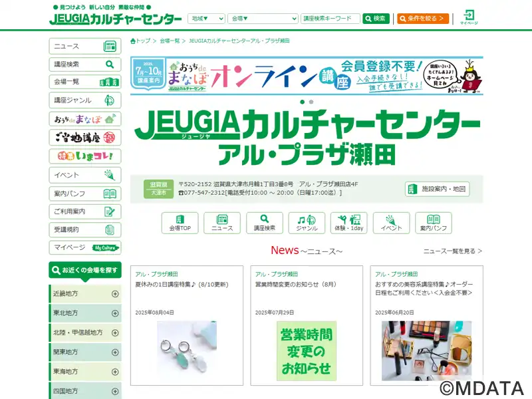Viewport: 532px width, 399px height.
Task: Select the second banner carousel dot
Action: point(311,102)
